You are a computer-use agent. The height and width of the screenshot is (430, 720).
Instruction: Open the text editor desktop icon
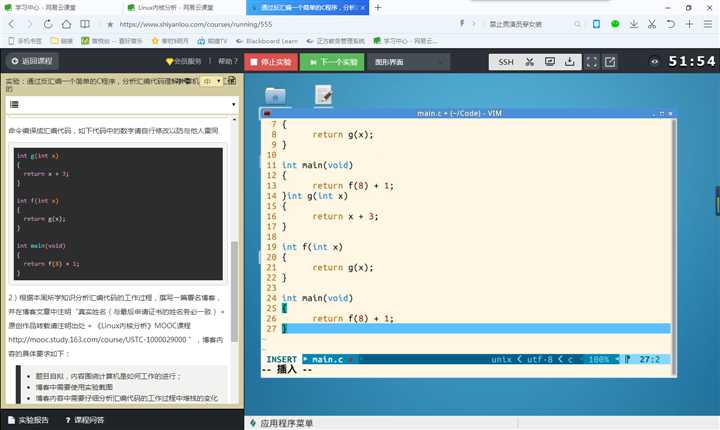[324, 96]
